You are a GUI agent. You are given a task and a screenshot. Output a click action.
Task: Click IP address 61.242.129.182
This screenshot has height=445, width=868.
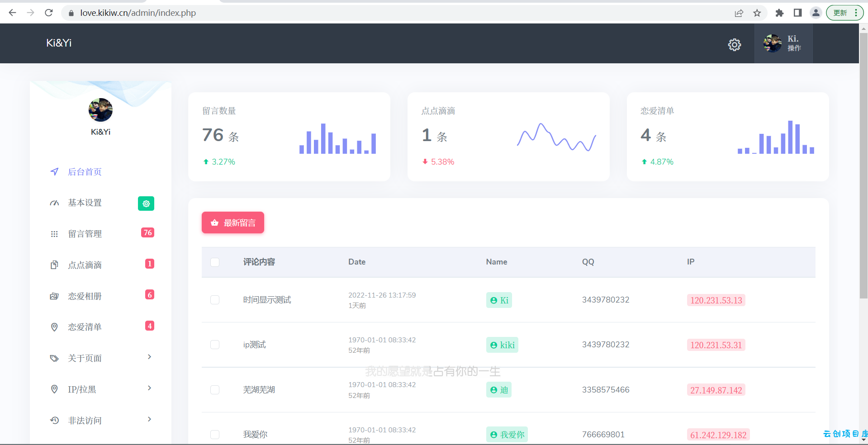coord(718,435)
